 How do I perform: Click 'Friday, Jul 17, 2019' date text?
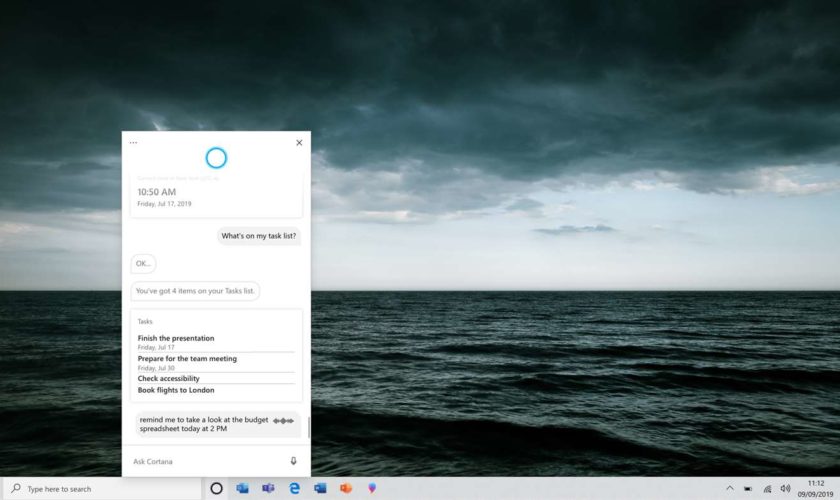click(x=164, y=204)
